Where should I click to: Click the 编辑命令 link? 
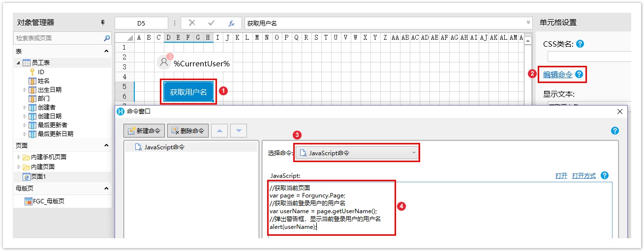click(x=557, y=75)
